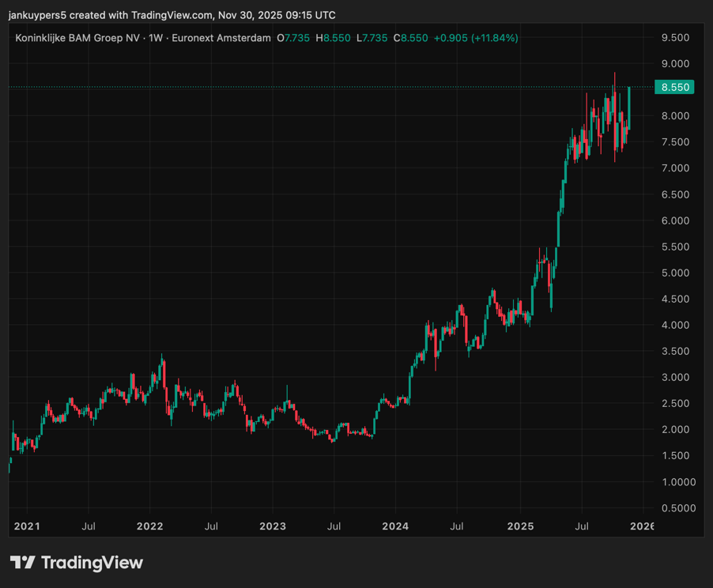This screenshot has width=713, height=588.
Task: Click the 4.500 price axis label
Action: pos(675,300)
